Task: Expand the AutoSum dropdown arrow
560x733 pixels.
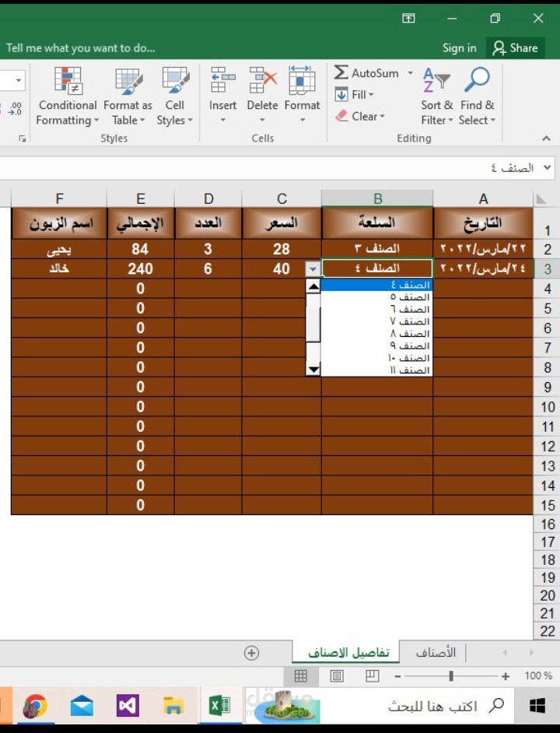Action: tap(410, 73)
